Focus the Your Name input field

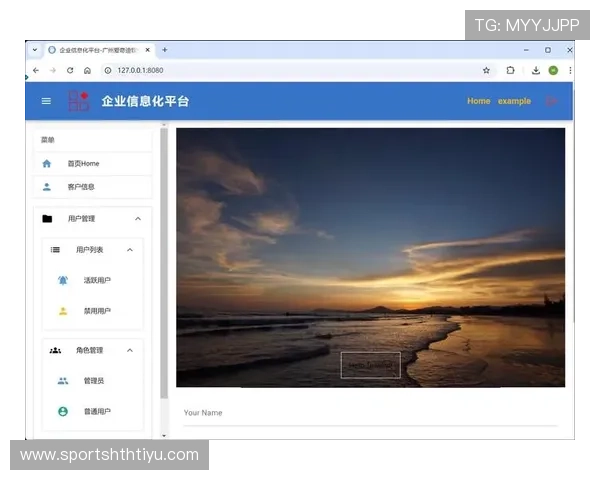coord(370,414)
